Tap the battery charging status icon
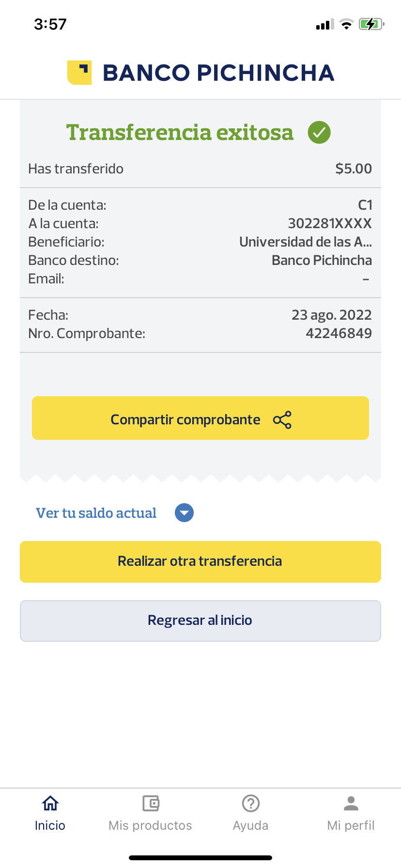 [371, 24]
